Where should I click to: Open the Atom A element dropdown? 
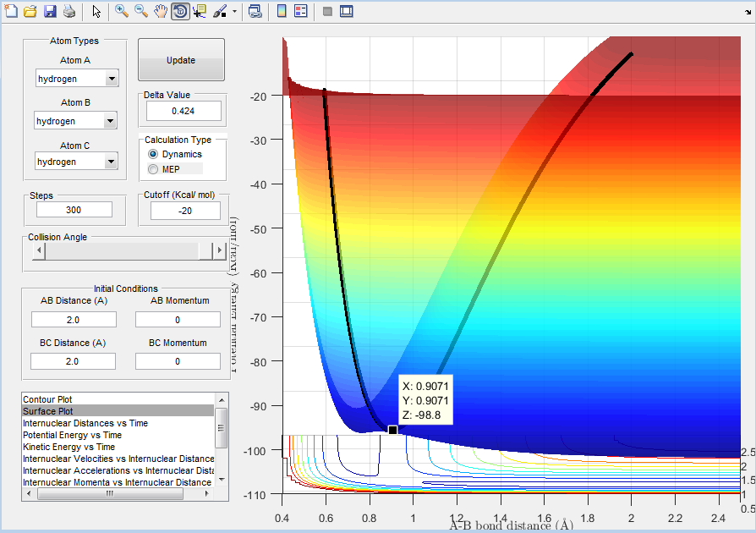click(x=112, y=79)
